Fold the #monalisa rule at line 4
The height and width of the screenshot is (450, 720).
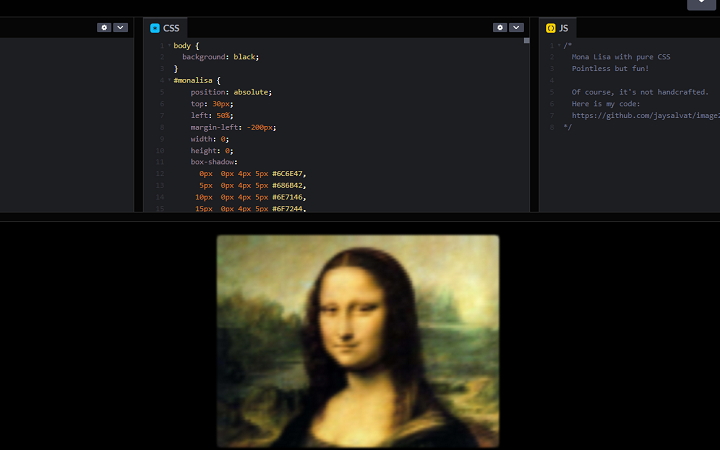point(169,80)
